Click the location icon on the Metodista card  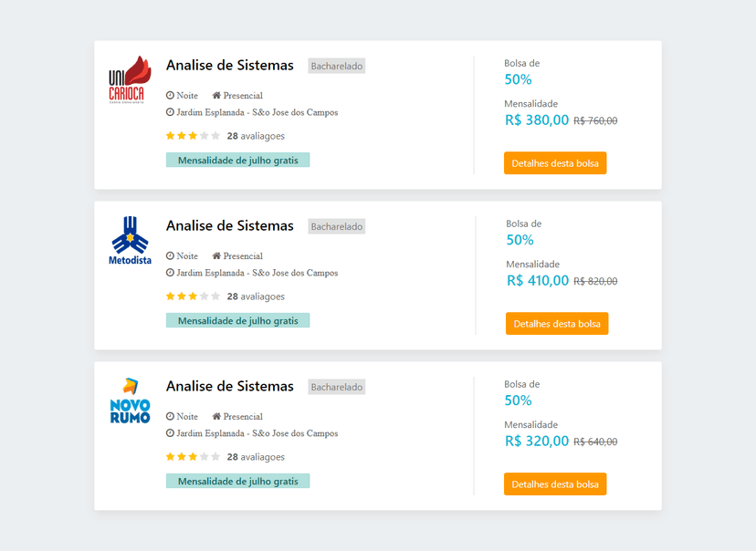(x=169, y=273)
